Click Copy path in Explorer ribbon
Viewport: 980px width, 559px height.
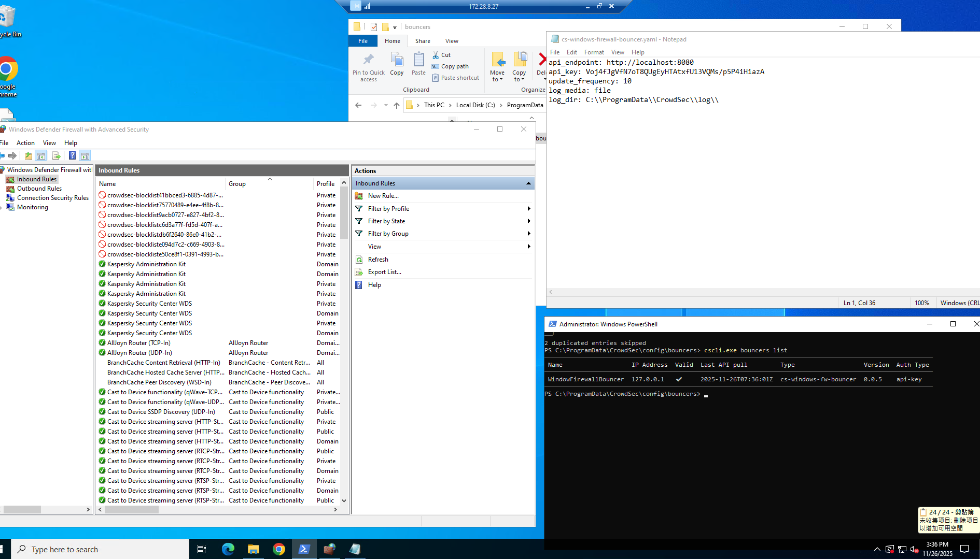click(450, 66)
